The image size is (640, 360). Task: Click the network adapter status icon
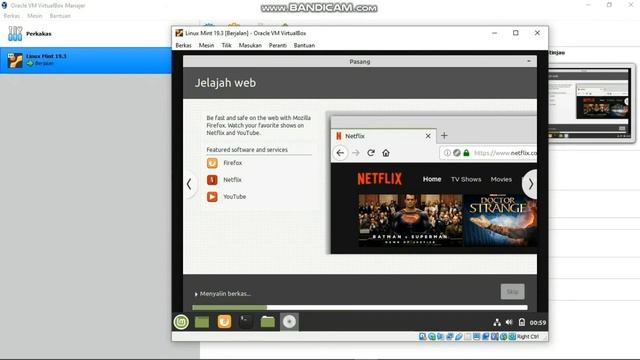449,337
